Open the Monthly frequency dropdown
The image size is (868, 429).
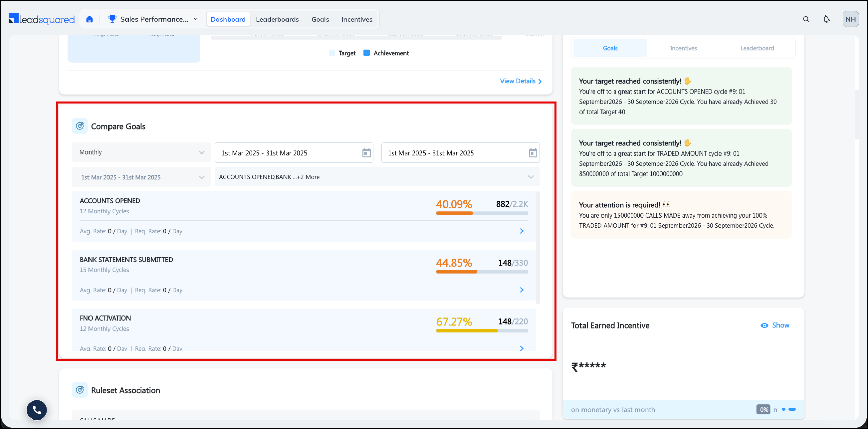point(141,152)
